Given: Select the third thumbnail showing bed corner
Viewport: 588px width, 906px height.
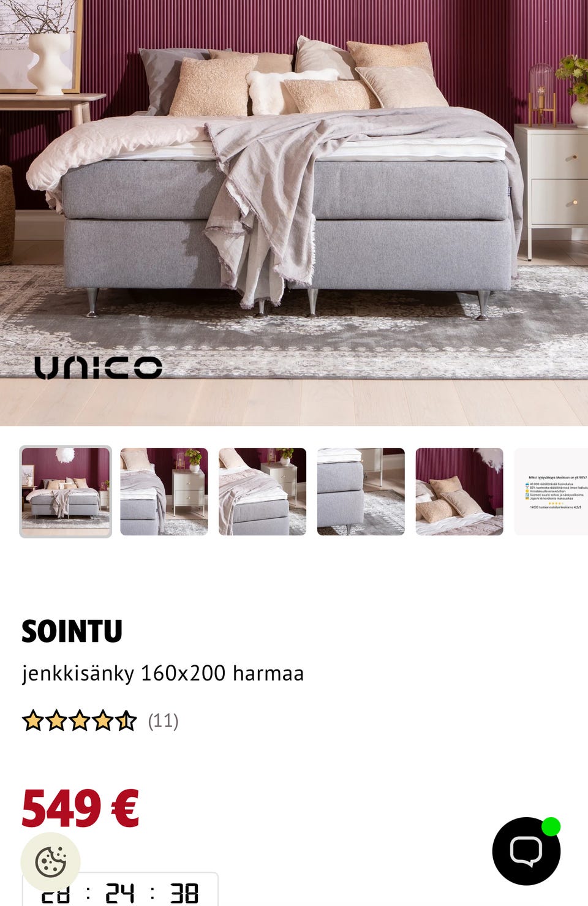Looking at the screenshot, I should click(262, 492).
